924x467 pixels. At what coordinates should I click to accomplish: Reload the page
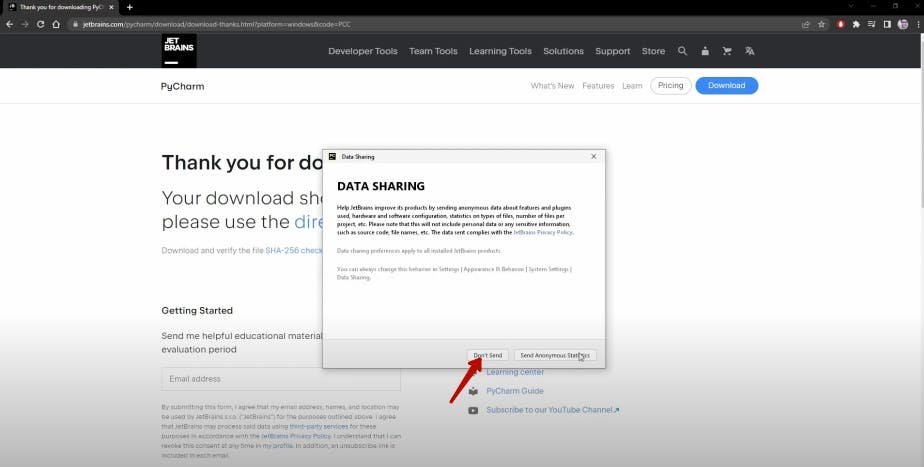coord(41,24)
